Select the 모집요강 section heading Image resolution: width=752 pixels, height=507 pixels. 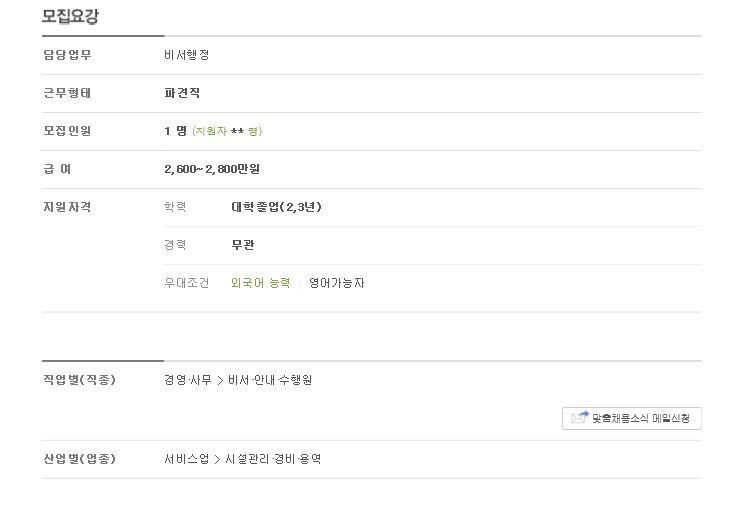70,16
